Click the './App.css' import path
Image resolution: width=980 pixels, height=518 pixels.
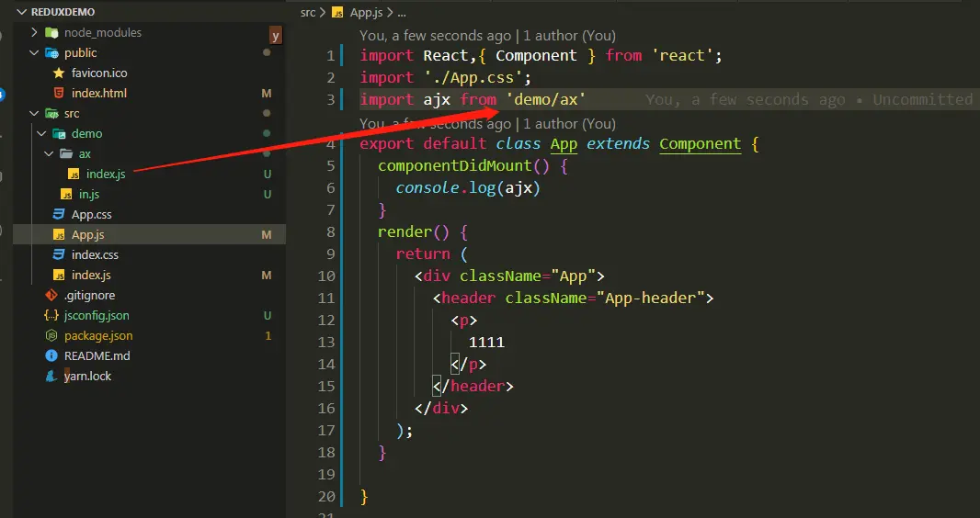(x=473, y=77)
